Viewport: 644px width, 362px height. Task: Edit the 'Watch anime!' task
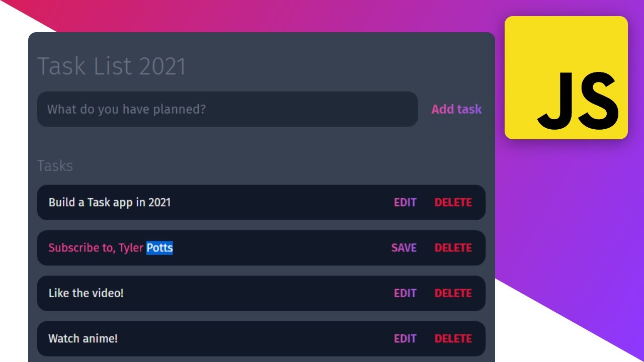pos(405,338)
